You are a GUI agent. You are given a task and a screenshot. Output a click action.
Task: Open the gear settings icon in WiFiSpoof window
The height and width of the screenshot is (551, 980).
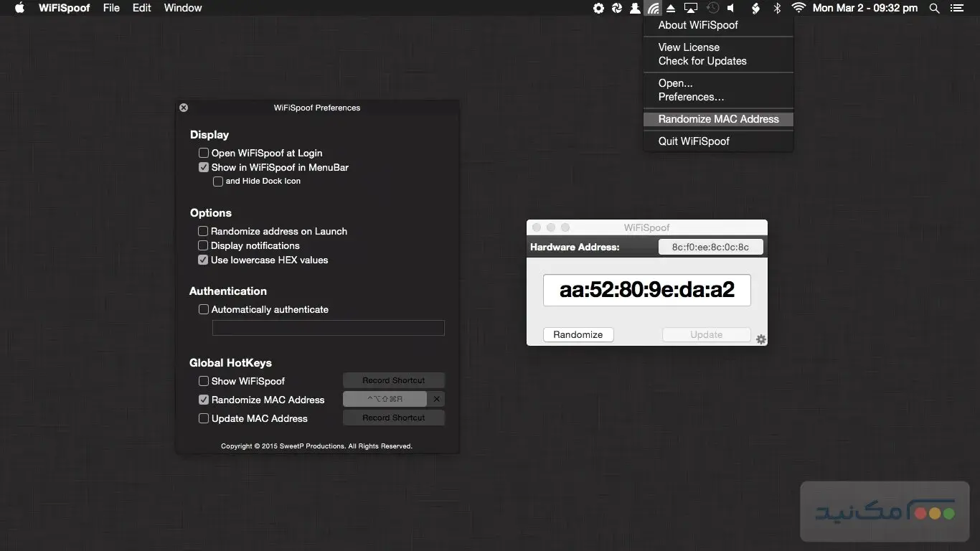tap(760, 338)
